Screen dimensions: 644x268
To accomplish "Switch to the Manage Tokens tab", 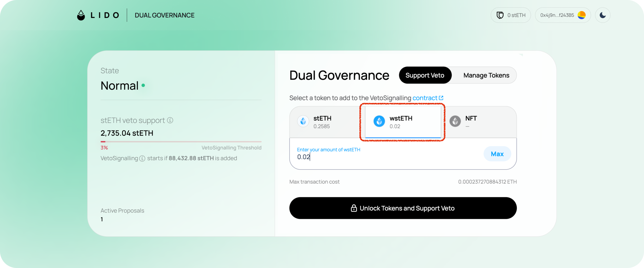I will (x=486, y=75).
